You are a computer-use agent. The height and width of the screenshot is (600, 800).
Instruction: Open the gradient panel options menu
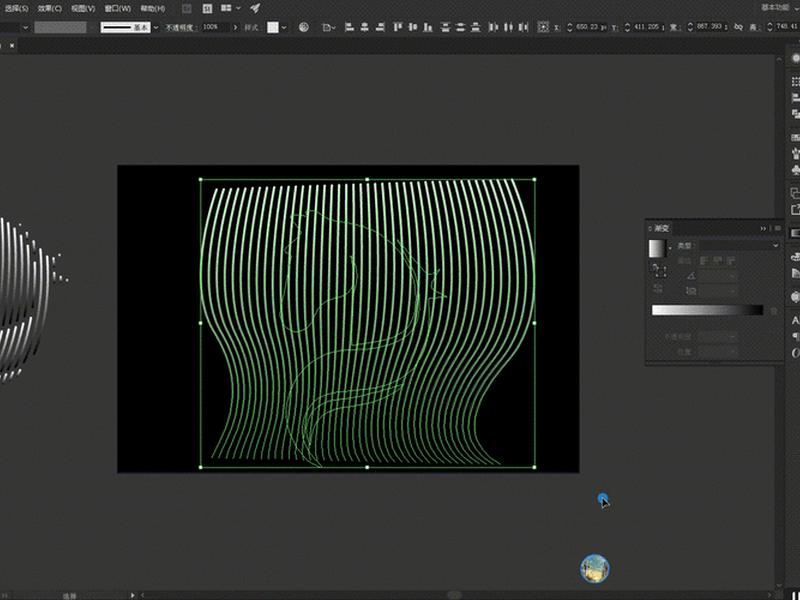(778, 229)
